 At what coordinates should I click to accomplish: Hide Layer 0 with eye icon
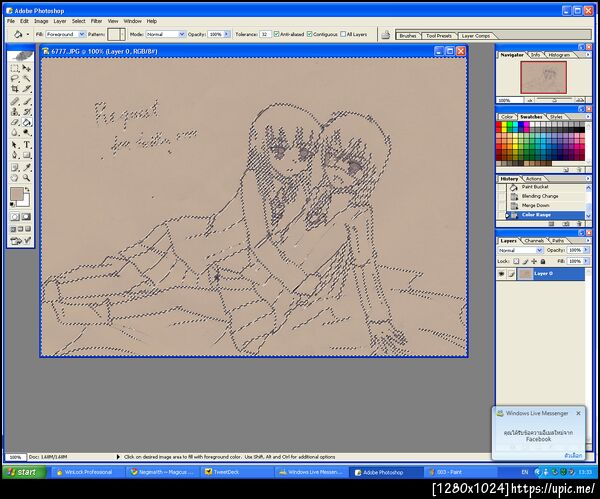click(x=501, y=274)
